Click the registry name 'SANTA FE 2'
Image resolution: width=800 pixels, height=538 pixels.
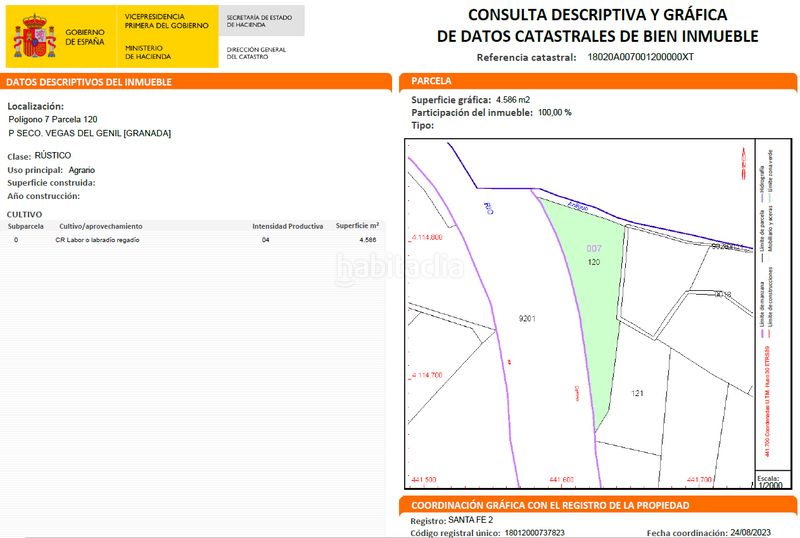pyautogui.click(x=470, y=520)
